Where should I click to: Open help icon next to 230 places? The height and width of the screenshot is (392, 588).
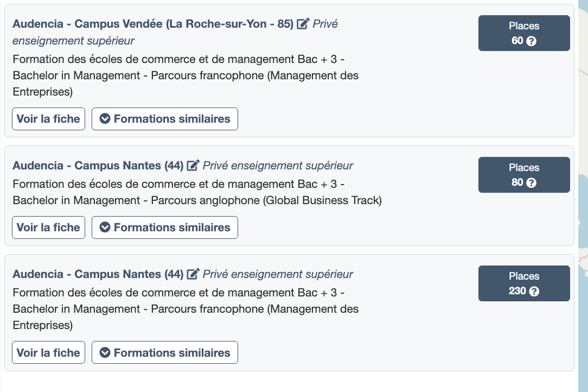(534, 292)
